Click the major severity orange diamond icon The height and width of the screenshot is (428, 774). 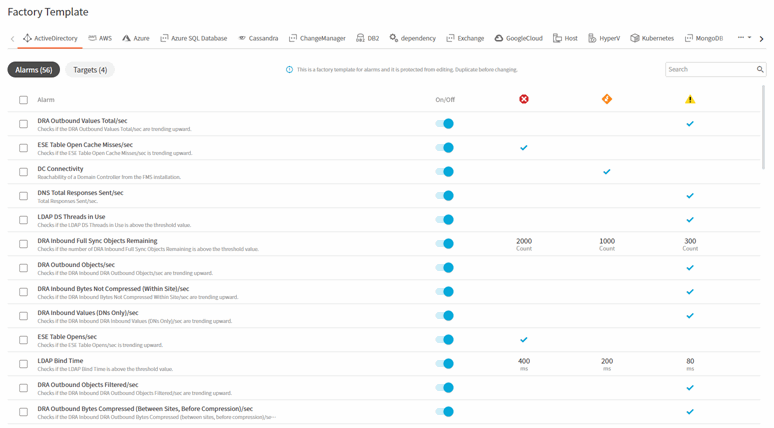coord(606,99)
